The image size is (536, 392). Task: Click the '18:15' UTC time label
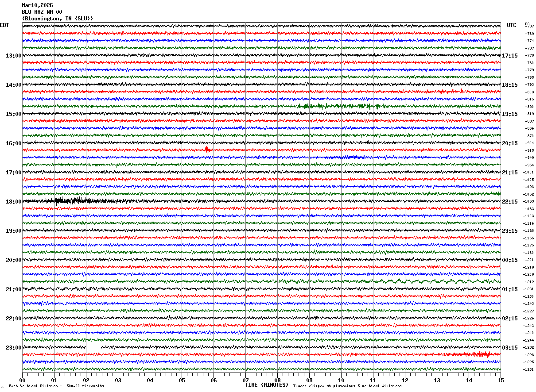(x=510, y=85)
